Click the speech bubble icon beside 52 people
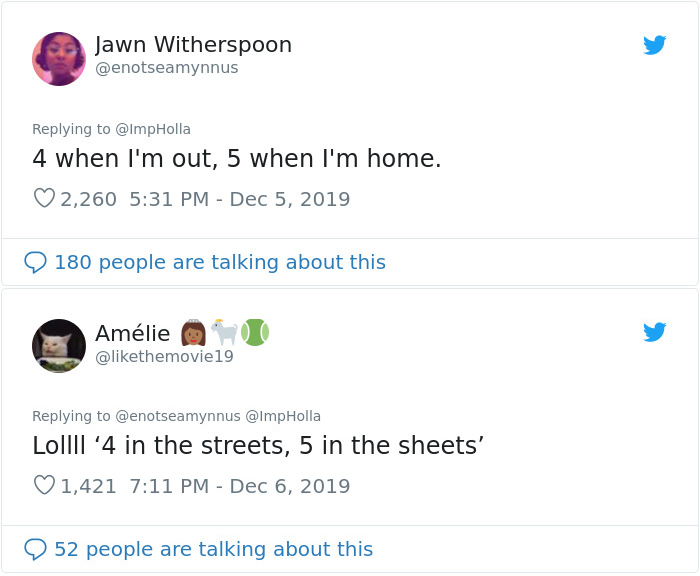The height and width of the screenshot is (576, 700). click(35, 549)
